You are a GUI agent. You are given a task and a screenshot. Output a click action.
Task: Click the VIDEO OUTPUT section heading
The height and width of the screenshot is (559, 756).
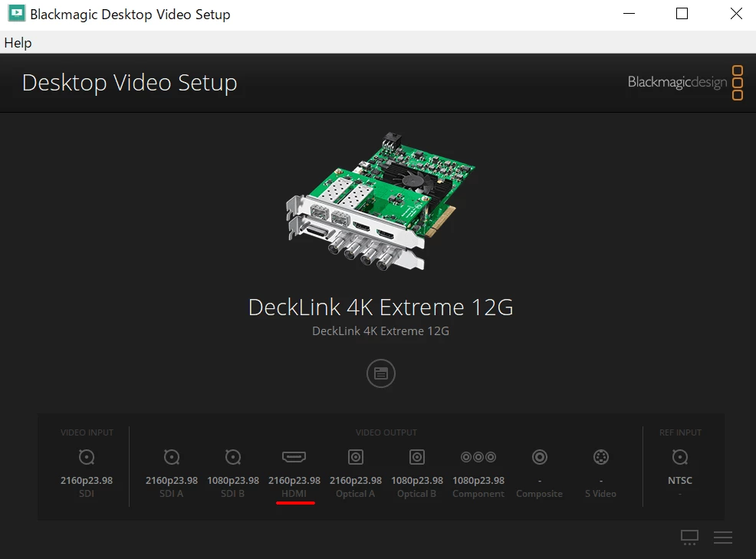(x=386, y=432)
